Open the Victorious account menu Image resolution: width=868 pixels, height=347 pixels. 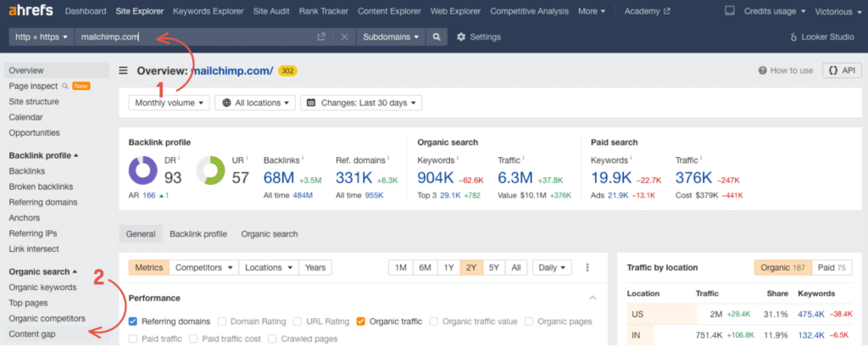(838, 11)
